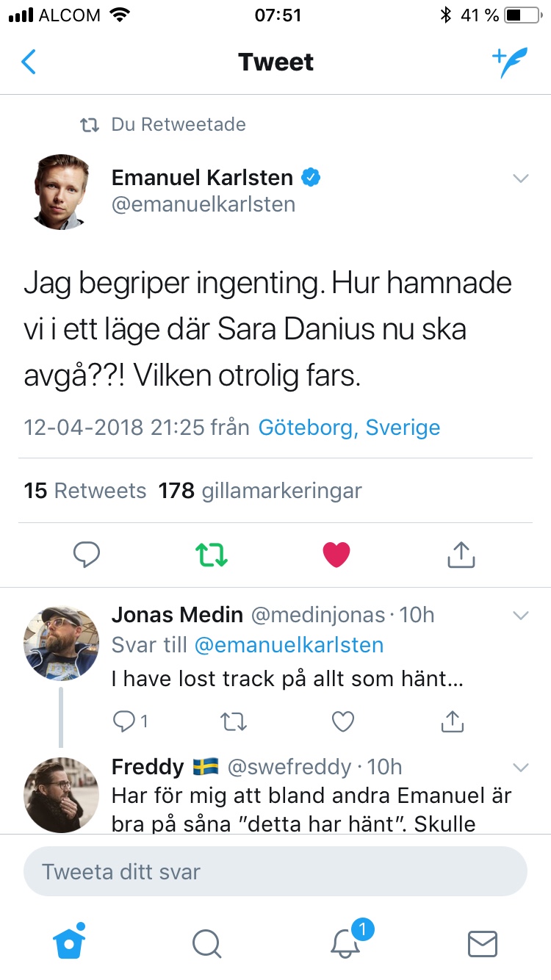Image resolution: width=551 pixels, height=980 pixels.
Task: Compose a new tweet with feather icon
Action: (510, 62)
